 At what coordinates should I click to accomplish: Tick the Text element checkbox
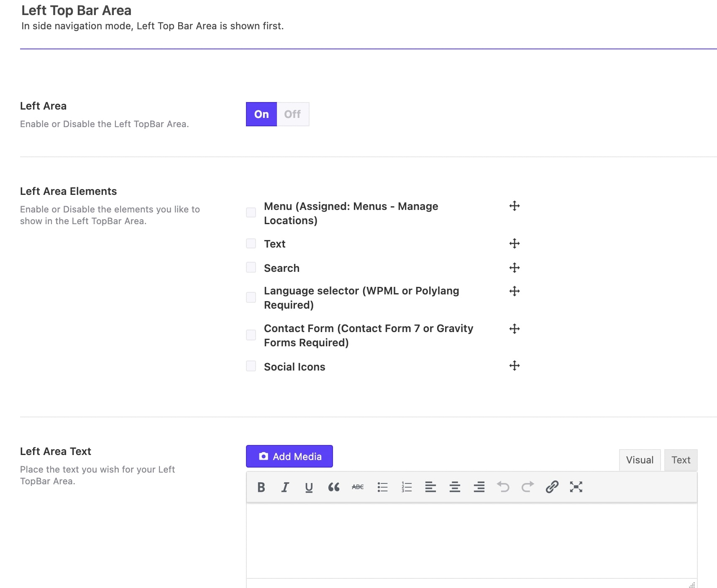pyautogui.click(x=251, y=244)
